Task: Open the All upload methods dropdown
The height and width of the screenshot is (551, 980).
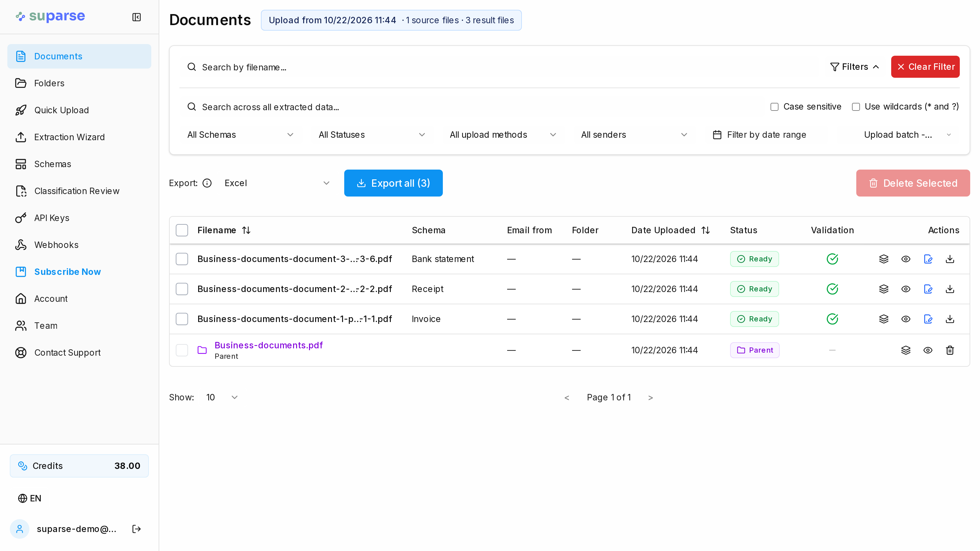Action: pyautogui.click(x=503, y=135)
